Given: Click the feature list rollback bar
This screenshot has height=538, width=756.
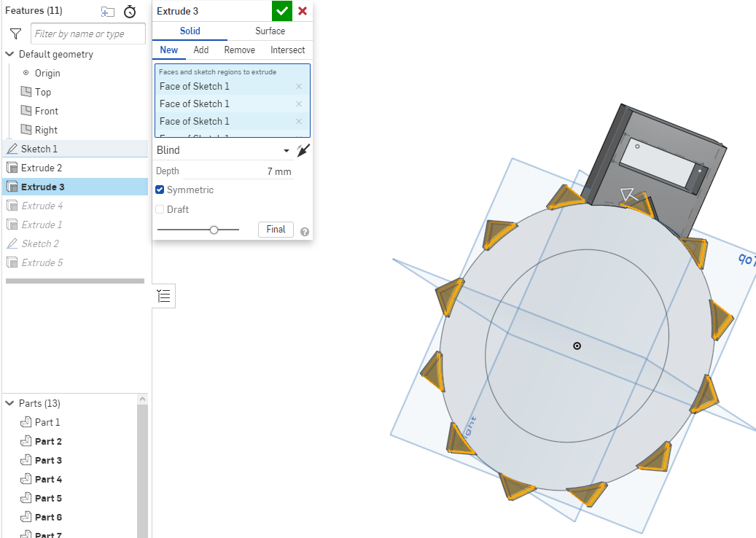Looking at the screenshot, I should pos(75,281).
